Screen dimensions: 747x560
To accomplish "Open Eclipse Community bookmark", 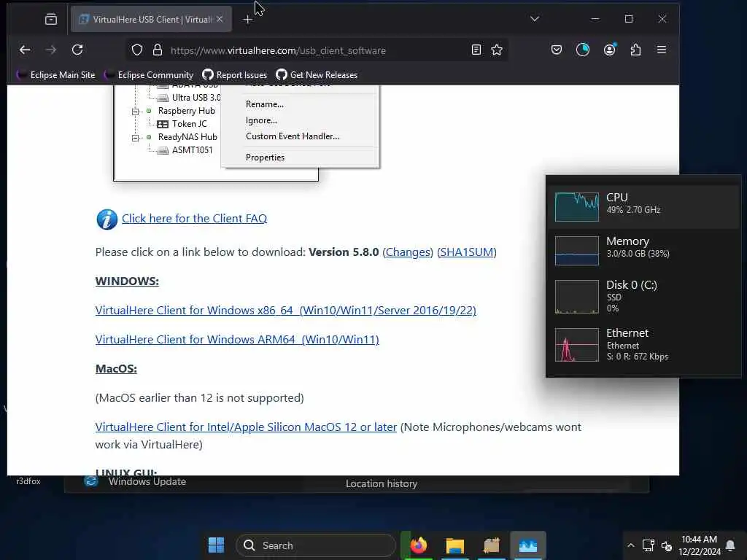I will (x=149, y=75).
